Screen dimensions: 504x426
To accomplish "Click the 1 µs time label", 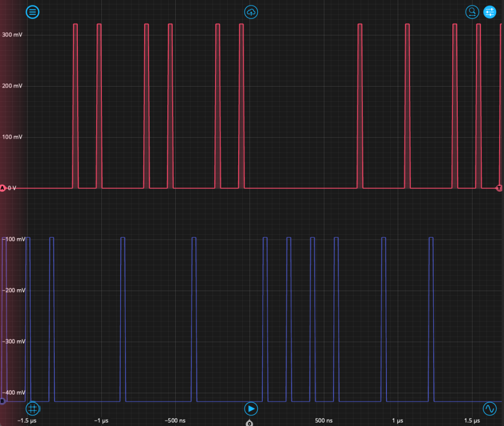I will (397, 421).
